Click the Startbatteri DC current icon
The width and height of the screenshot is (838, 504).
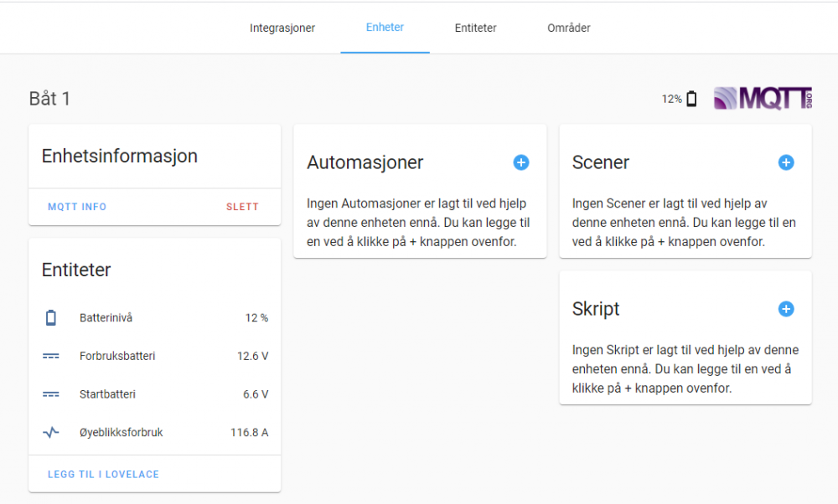(51, 394)
